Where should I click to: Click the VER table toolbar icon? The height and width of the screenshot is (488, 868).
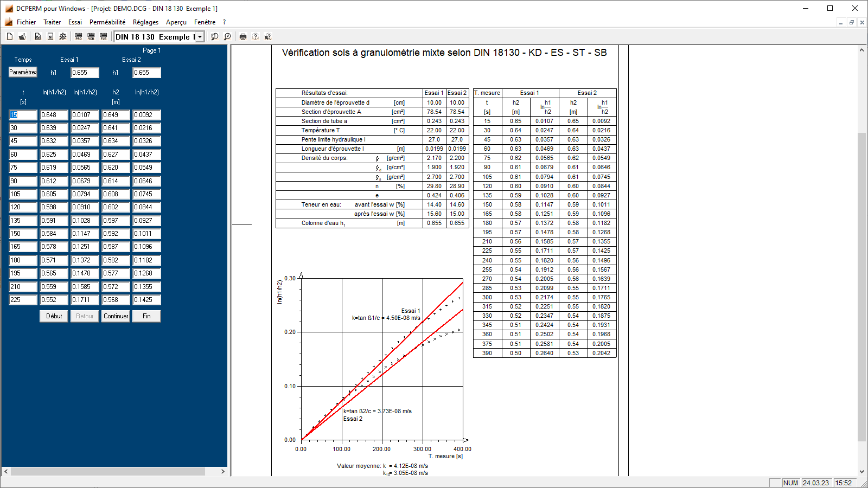point(91,37)
